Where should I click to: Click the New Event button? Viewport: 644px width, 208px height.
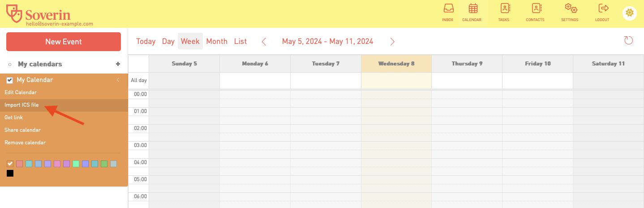pyautogui.click(x=64, y=42)
